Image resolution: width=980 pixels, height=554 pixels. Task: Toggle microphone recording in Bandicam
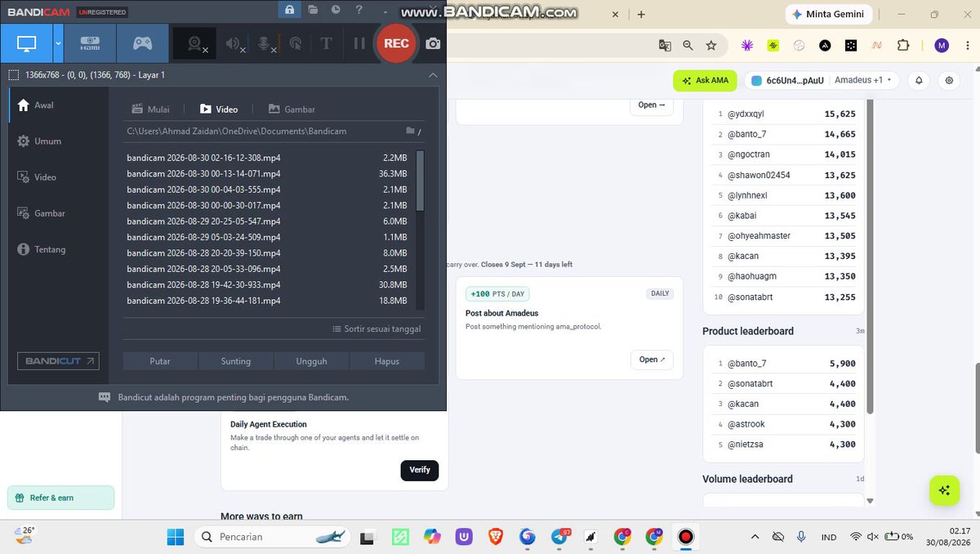(265, 44)
